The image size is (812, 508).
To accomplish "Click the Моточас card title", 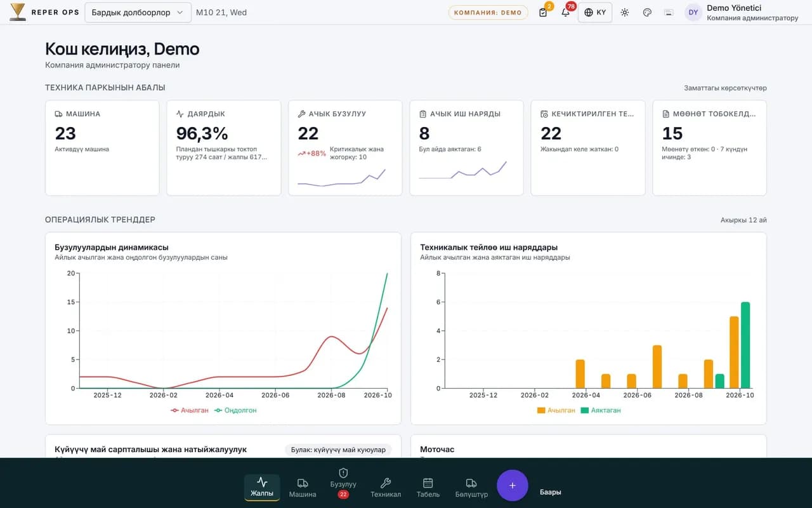I will [437, 450].
